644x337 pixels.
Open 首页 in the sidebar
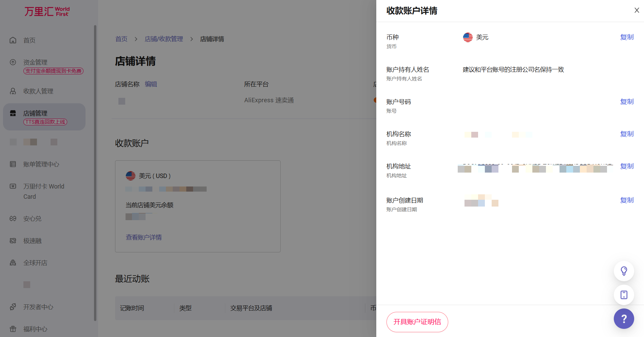[x=29, y=40]
